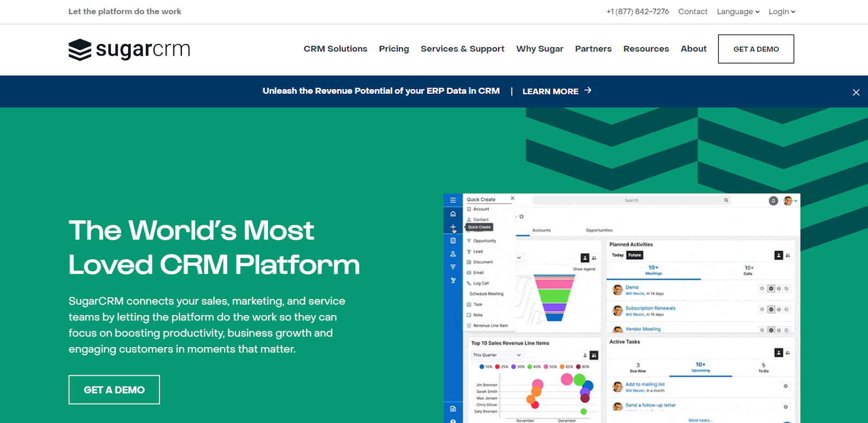Screen dimensions: 868x423
Task: Open the Partners menu
Action: tap(593, 49)
